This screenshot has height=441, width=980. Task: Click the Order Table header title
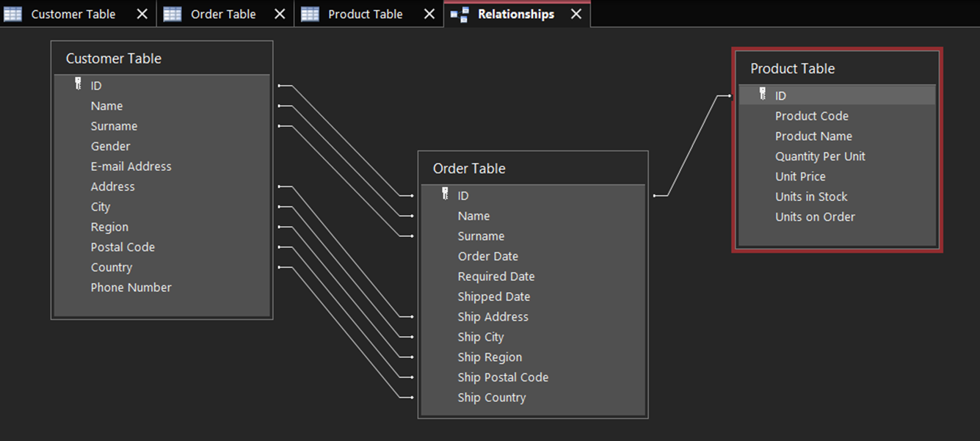click(x=468, y=168)
